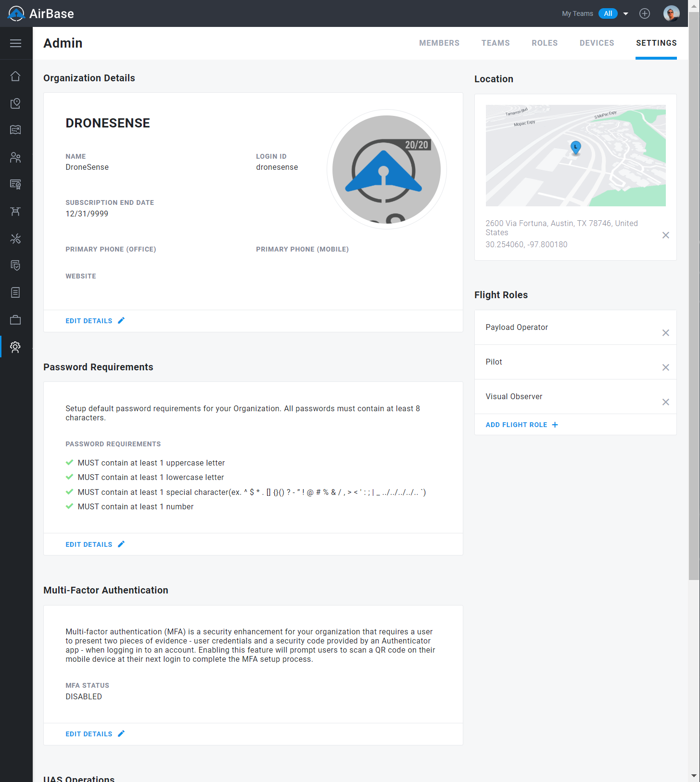
Task: Click the add plus circle in header
Action: pos(645,13)
